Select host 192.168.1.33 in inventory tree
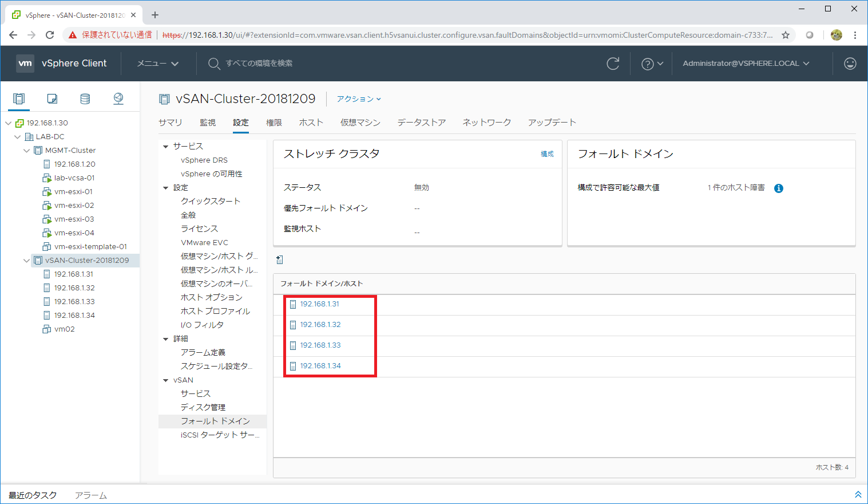This screenshot has width=868, height=504. pos(74,302)
